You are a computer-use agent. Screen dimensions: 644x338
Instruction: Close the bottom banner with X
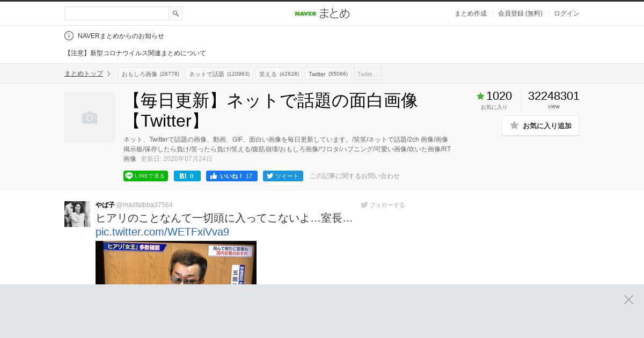pyautogui.click(x=628, y=299)
